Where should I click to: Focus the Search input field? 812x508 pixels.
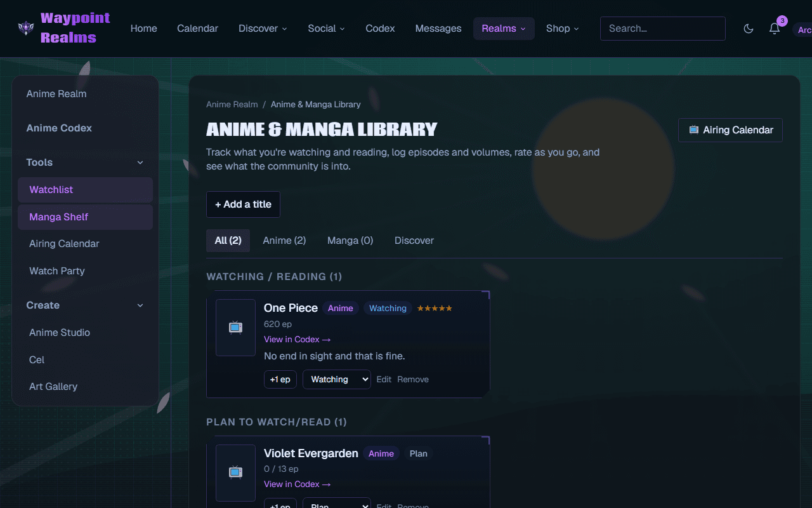(663, 29)
